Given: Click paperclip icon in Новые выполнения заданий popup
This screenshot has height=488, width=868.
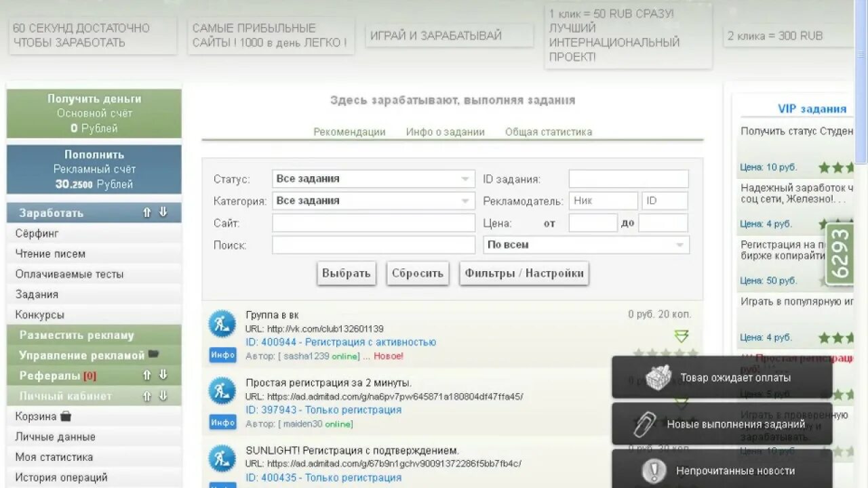Looking at the screenshot, I should [x=645, y=424].
